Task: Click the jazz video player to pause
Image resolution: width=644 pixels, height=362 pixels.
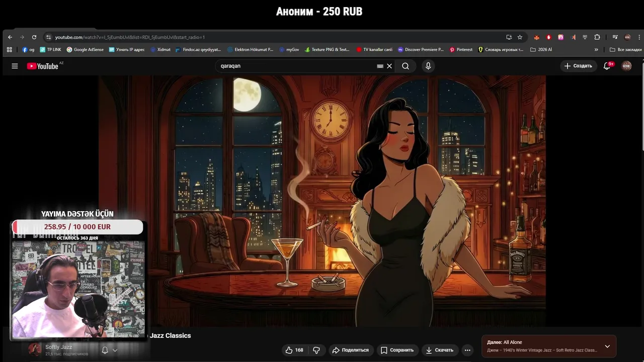Action: tap(322, 201)
